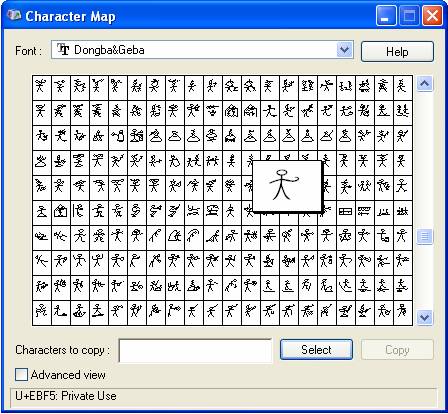Enable the Advanced view checkbox
Screen dimensions: 448x414
tap(21, 375)
